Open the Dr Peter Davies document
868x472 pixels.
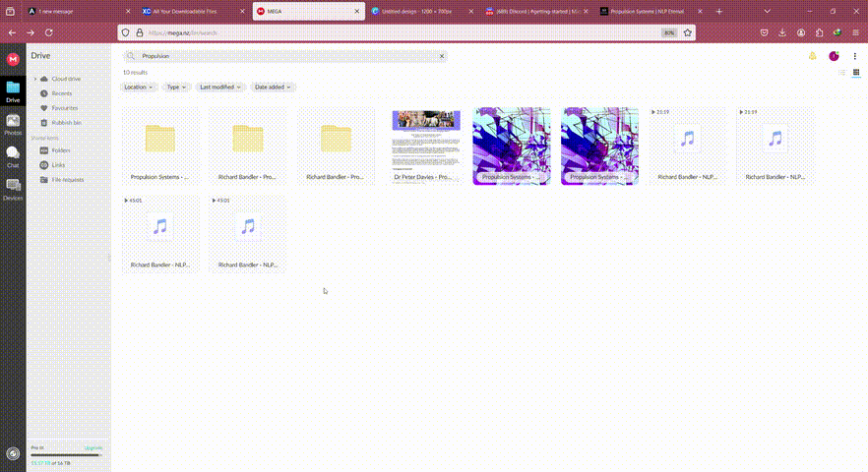pos(426,146)
